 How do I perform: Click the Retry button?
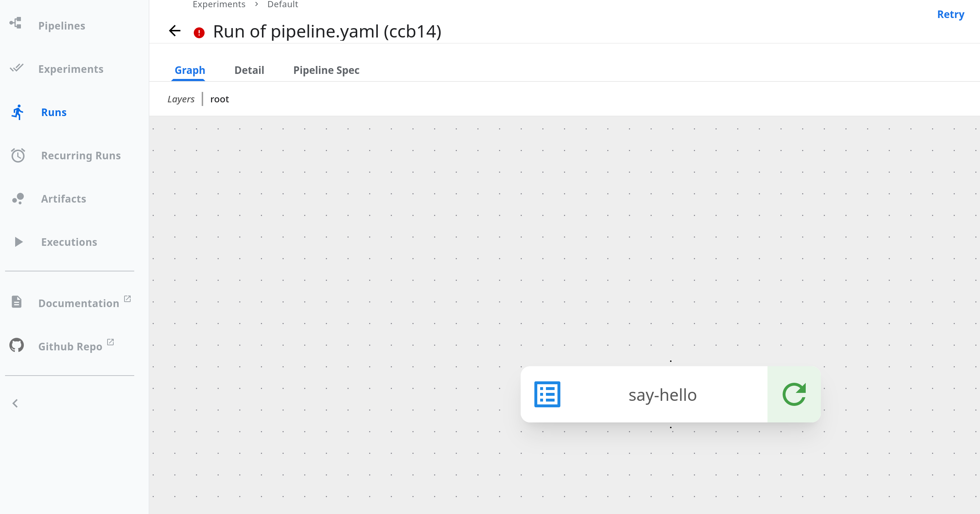point(950,14)
